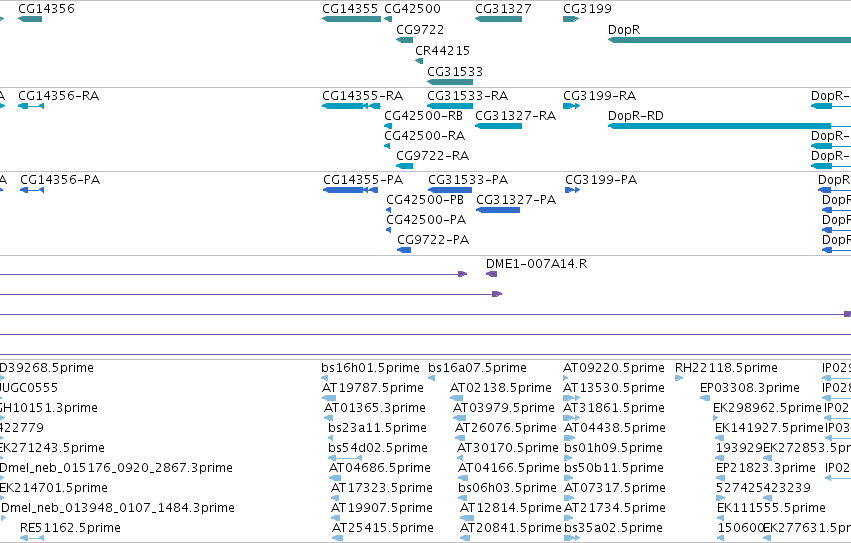The width and height of the screenshot is (851, 543).
Task: Select the AT17323.5prime EST label
Action: [x=382, y=489]
